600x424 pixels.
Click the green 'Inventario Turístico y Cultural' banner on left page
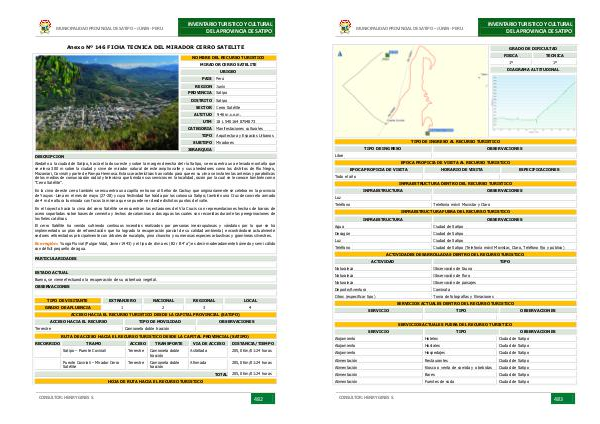pyautogui.click(x=227, y=27)
